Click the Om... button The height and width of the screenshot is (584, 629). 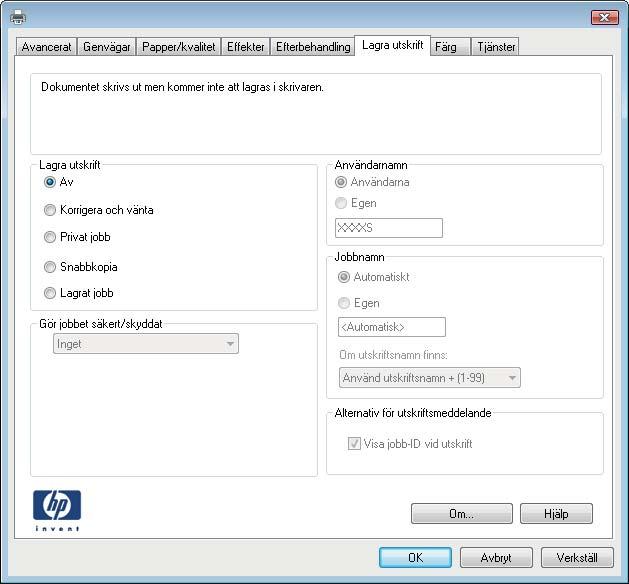(x=462, y=514)
